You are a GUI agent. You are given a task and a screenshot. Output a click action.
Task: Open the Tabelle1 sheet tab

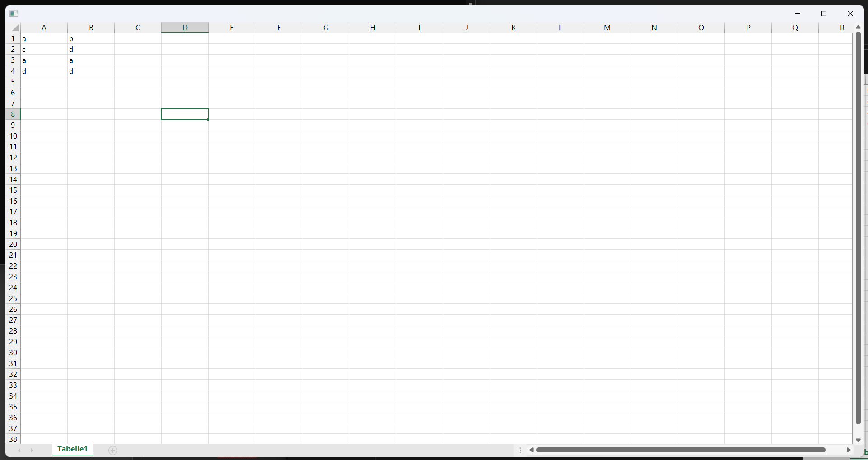(73, 449)
